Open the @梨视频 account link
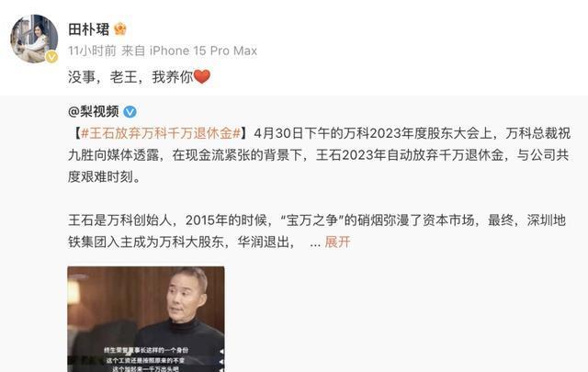588x372 pixels. (x=94, y=111)
